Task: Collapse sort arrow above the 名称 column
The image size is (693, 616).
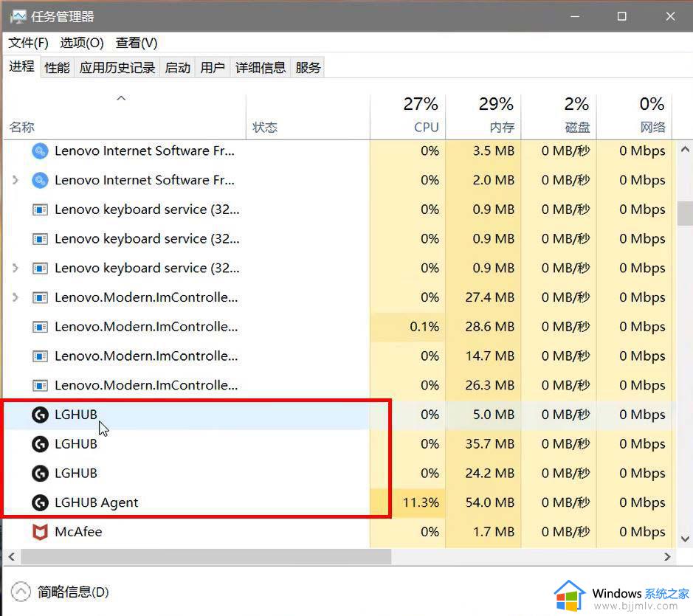Action: [x=120, y=98]
